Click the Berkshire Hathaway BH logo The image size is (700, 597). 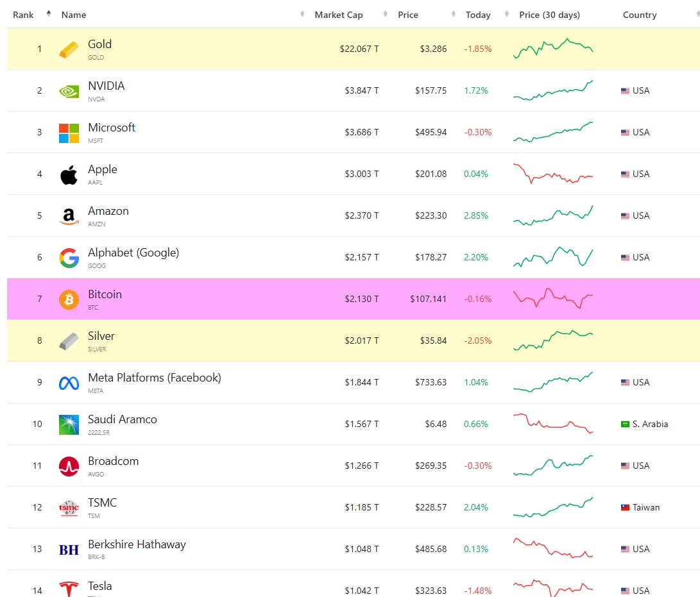(69, 550)
